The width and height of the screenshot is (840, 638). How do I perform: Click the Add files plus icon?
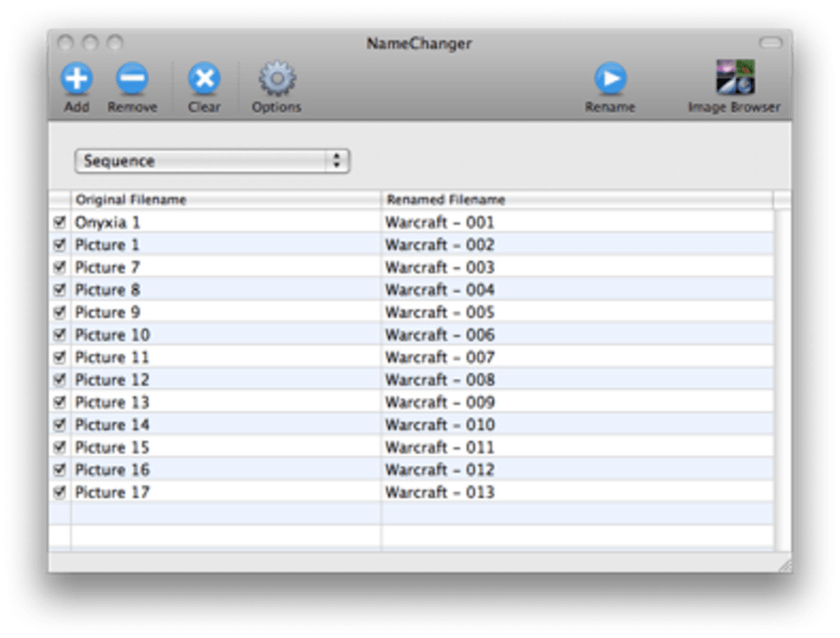click(77, 78)
